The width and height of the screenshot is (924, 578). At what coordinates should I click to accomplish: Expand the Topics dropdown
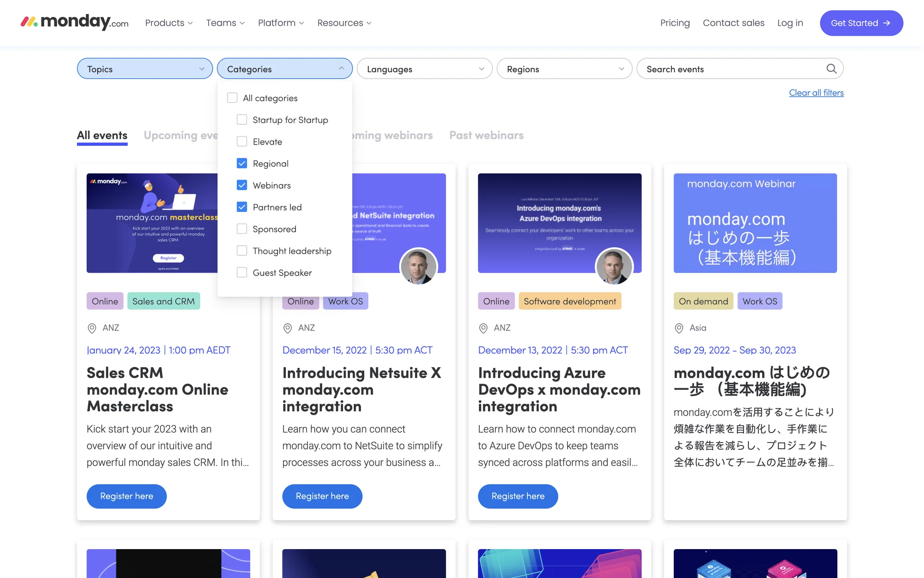click(144, 69)
